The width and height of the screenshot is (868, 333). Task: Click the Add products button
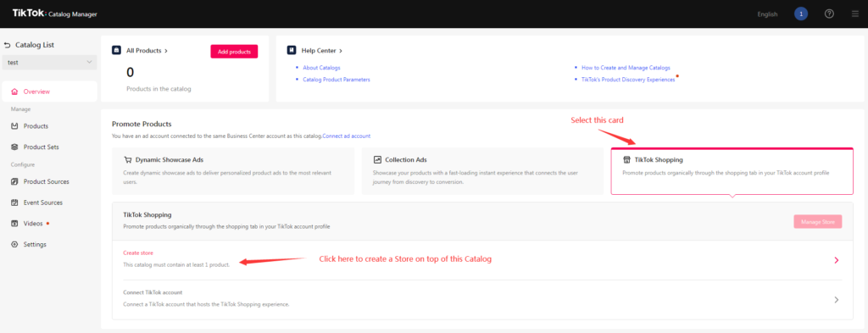tap(234, 52)
